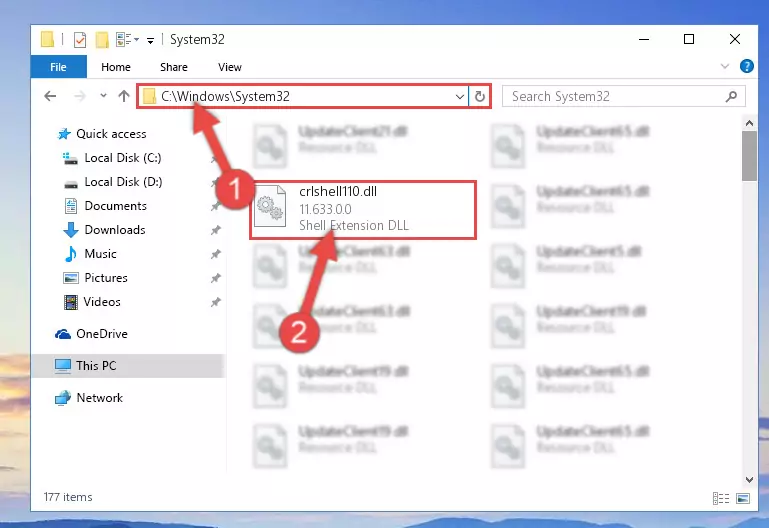Click the folder icon in title bar
Image resolution: width=769 pixels, height=528 pixels.
point(47,39)
